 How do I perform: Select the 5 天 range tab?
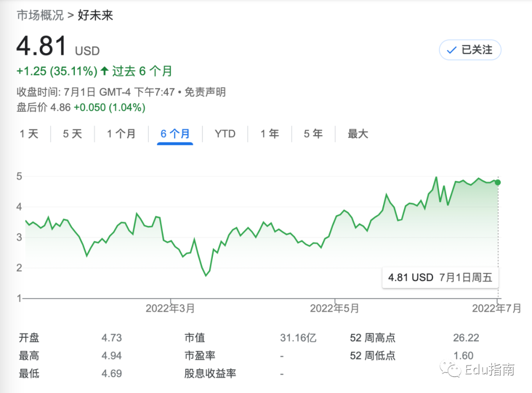pos(72,134)
